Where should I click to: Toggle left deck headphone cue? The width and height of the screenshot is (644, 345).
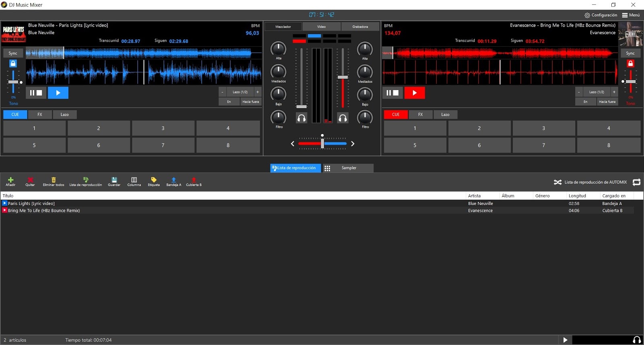click(x=301, y=118)
